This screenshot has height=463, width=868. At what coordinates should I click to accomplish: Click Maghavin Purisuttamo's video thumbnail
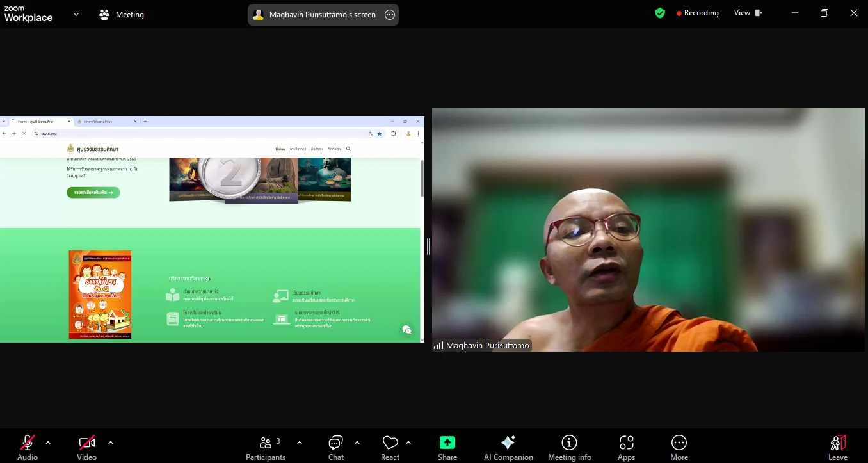tap(648, 229)
